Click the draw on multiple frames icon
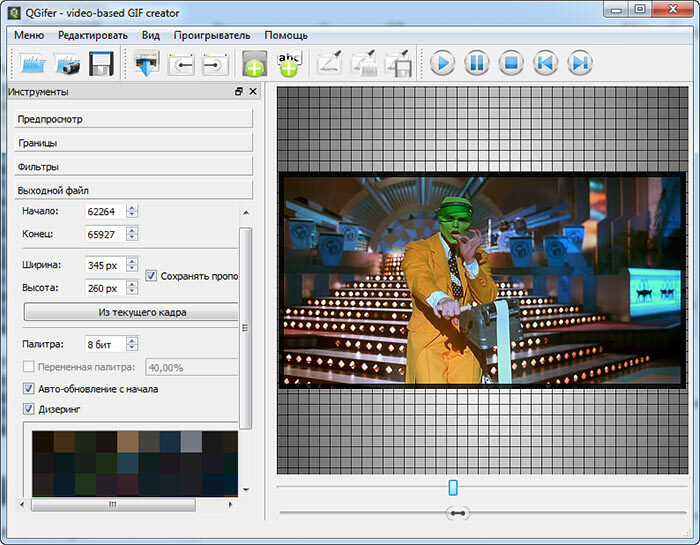The height and width of the screenshot is (545, 700). [364, 62]
